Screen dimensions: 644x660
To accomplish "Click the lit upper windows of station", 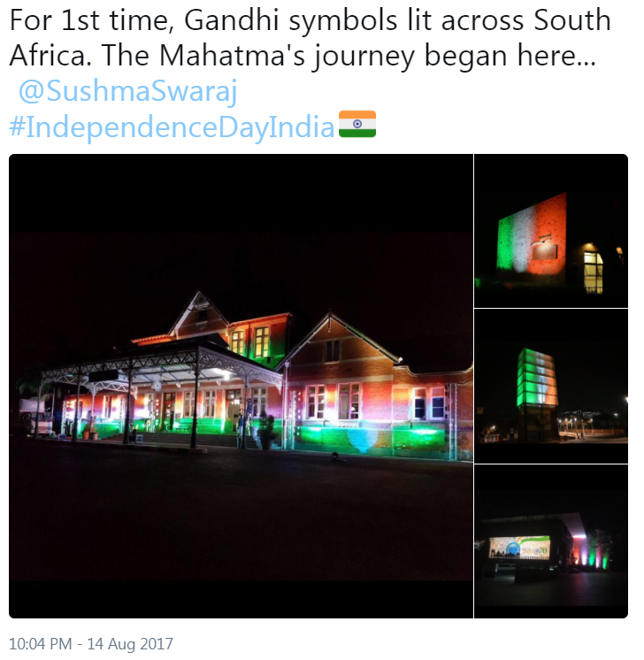I will point(251,342).
